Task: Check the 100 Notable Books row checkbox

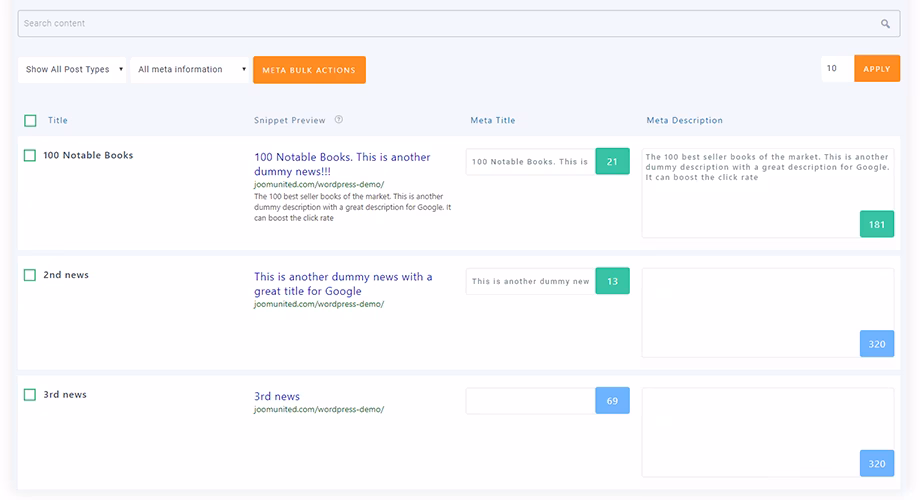Action: click(30, 156)
